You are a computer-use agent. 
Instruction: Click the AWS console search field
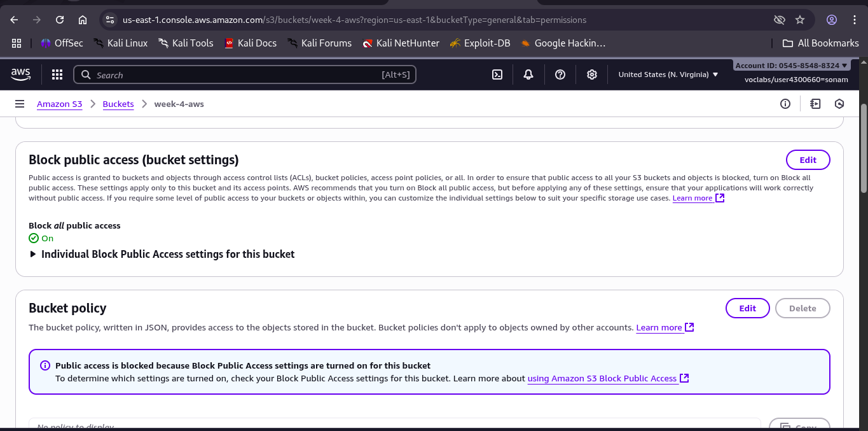click(x=245, y=74)
